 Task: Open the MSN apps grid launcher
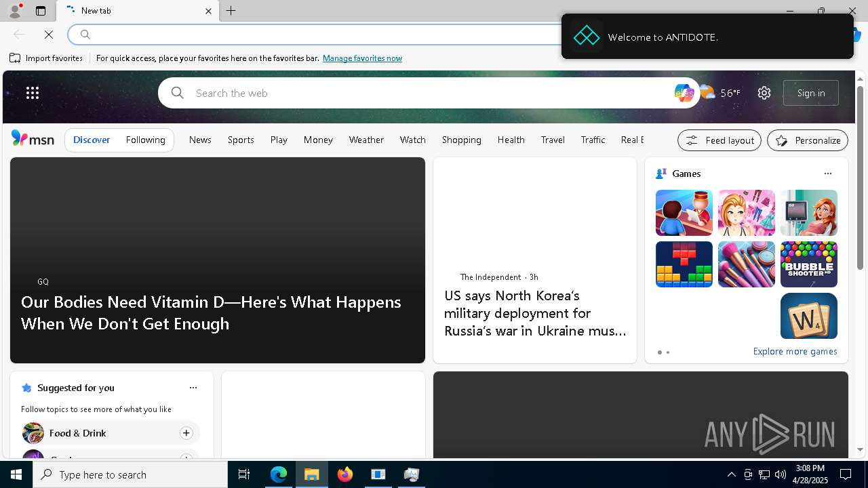33,93
